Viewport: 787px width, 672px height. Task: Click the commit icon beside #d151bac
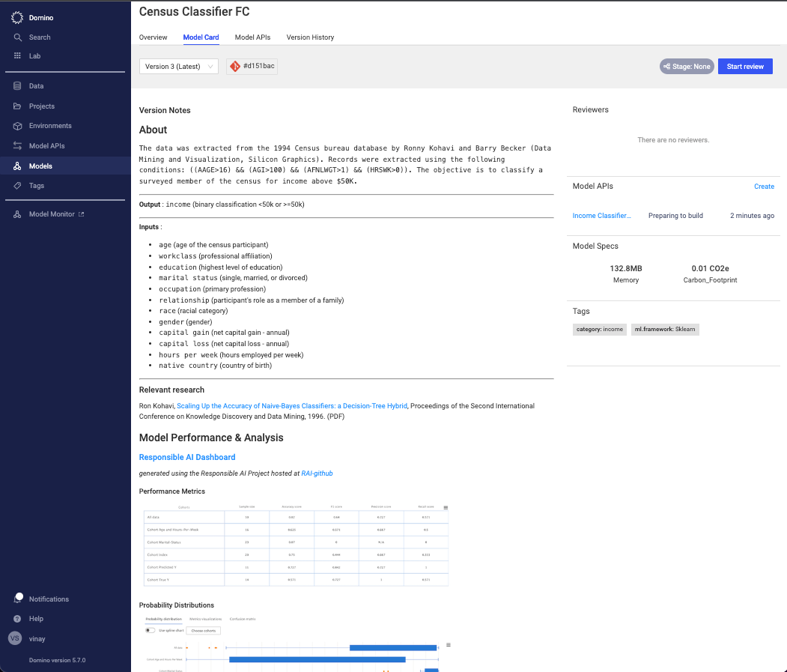(x=235, y=66)
